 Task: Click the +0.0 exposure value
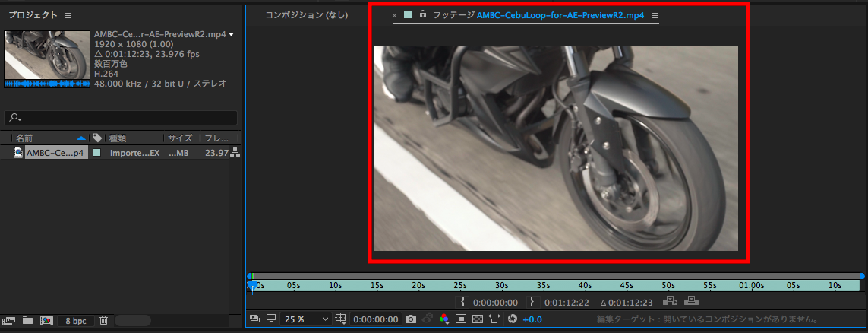tap(532, 320)
